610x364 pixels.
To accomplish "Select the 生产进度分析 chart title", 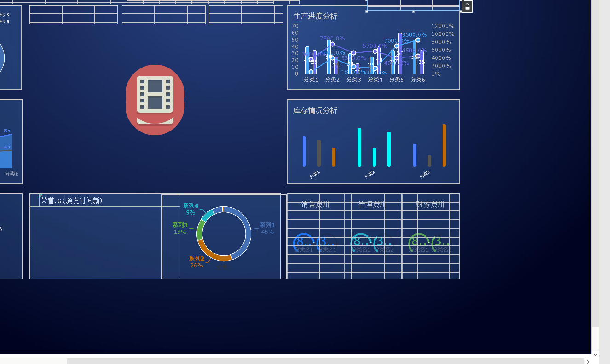I will click(x=315, y=17).
